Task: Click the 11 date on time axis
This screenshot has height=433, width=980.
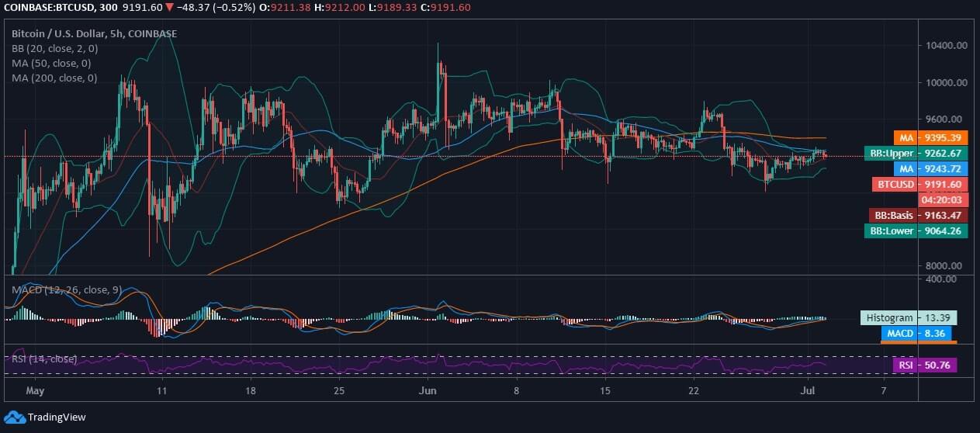Action: 161,390
